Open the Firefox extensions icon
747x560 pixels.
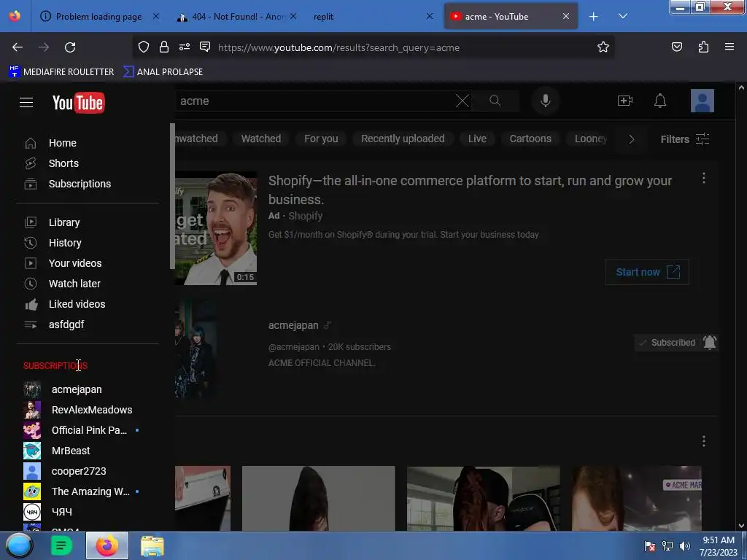703,47
